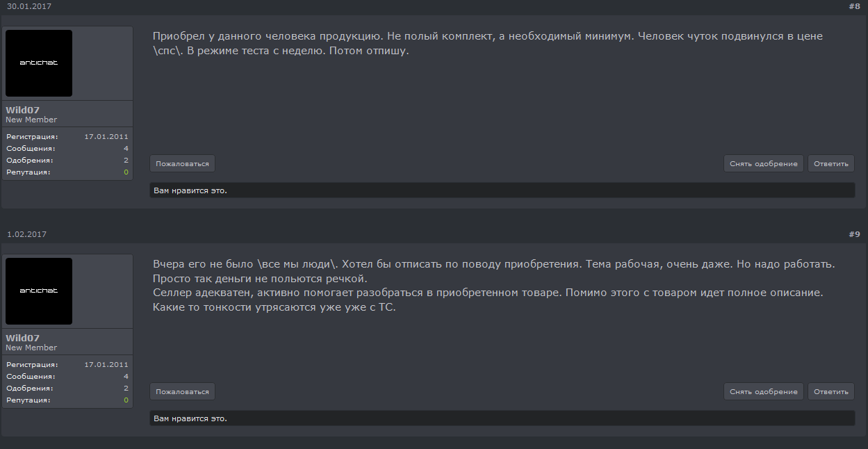The width and height of the screenshot is (868, 449).
Task: Report post #8 with Пожаловаться button
Action: coord(182,163)
